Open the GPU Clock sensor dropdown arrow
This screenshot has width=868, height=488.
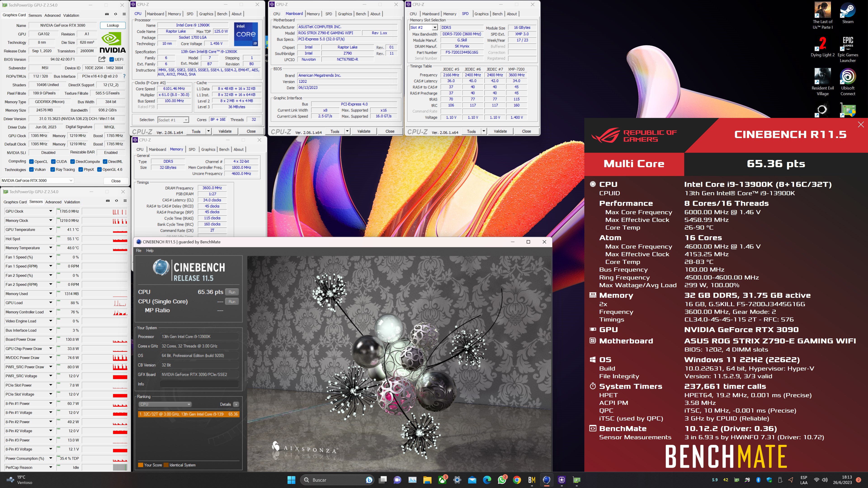[x=51, y=211]
